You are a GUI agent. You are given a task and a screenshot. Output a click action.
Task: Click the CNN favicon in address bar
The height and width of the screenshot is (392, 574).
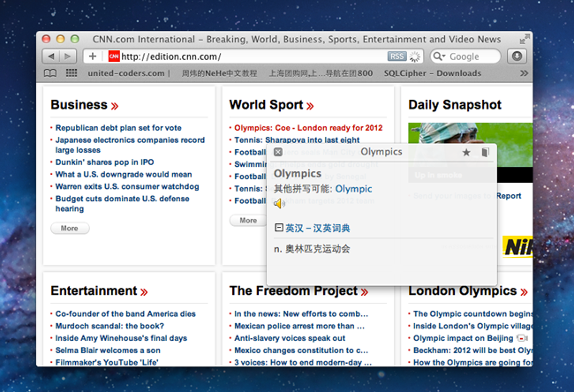click(114, 57)
